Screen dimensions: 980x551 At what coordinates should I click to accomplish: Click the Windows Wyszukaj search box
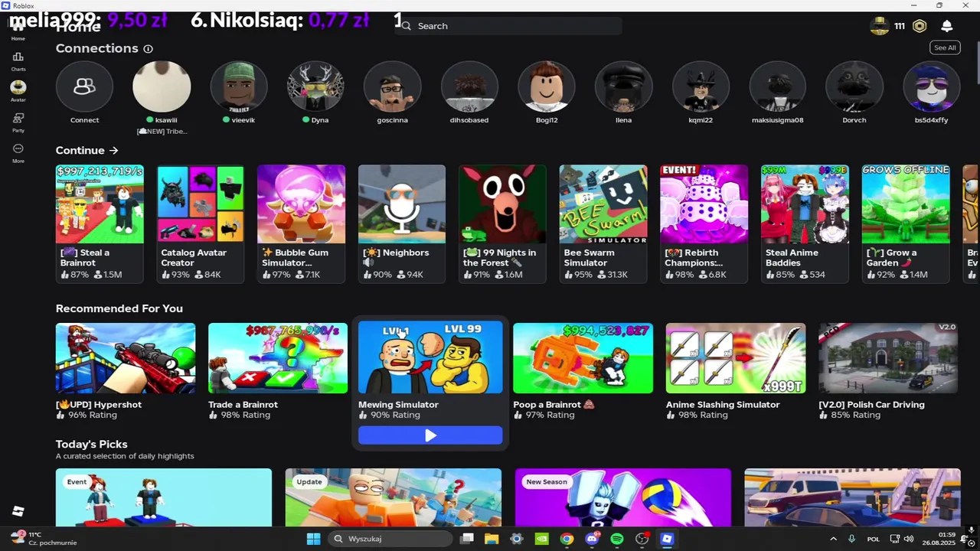click(x=390, y=539)
